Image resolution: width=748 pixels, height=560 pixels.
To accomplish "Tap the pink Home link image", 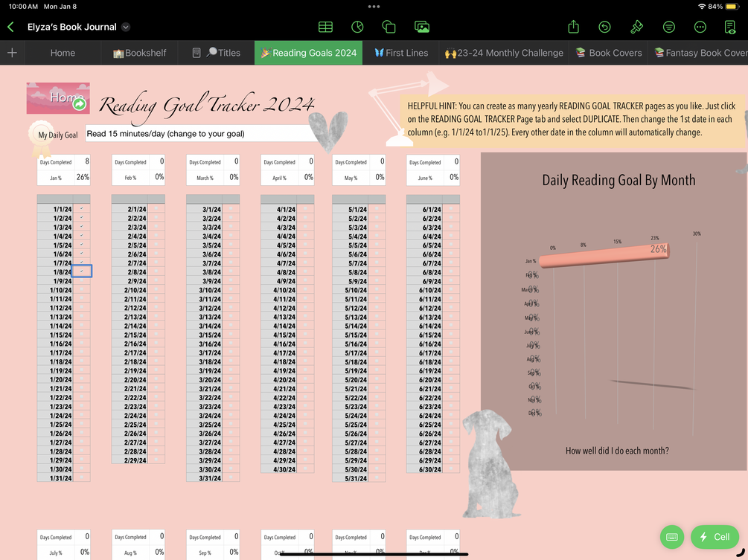I will [58, 98].
